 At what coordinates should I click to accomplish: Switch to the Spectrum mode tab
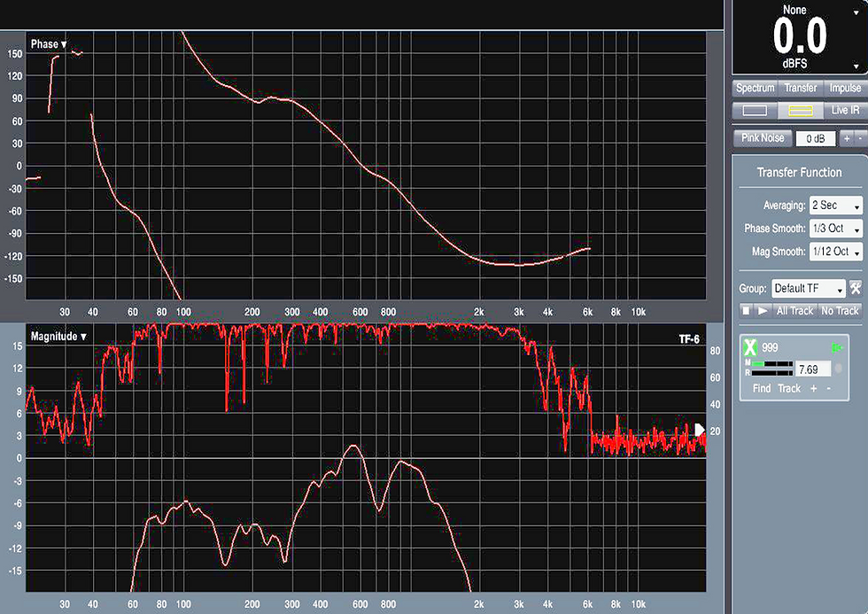[x=755, y=88]
